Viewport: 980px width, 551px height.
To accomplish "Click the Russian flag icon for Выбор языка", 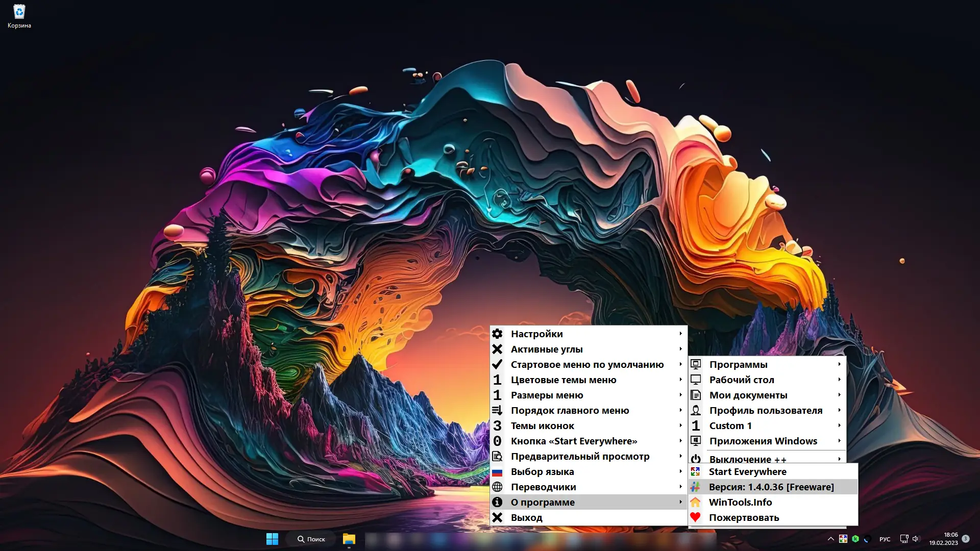I will coord(497,472).
